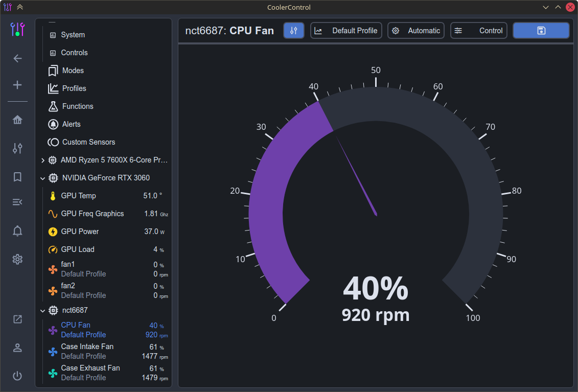The height and width of the screenshot is (392, 578).
Task: Click the bookmark modes icon in sidebar
Action: [x=17, y=177]
